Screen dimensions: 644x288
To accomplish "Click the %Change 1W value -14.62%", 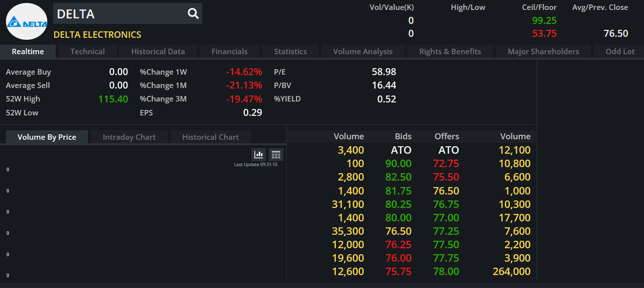I will pos(244,72).
